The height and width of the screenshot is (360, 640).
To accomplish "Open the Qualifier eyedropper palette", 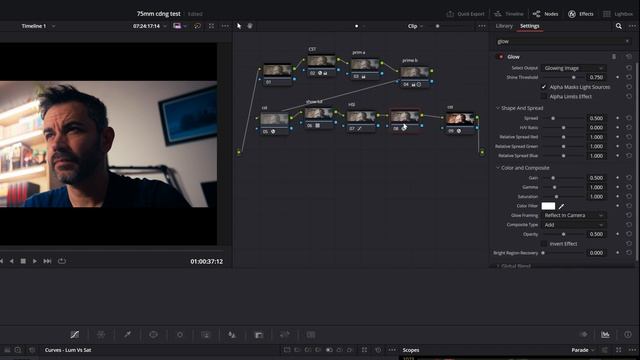I will (x=127, y=335).
